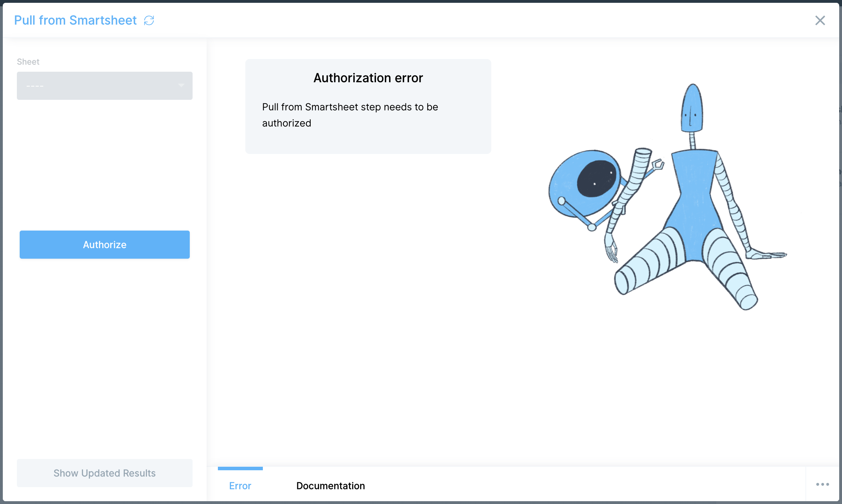Close the Pull from Smartsheet dialog
The image size is (842, 504).
click(820, 20)
